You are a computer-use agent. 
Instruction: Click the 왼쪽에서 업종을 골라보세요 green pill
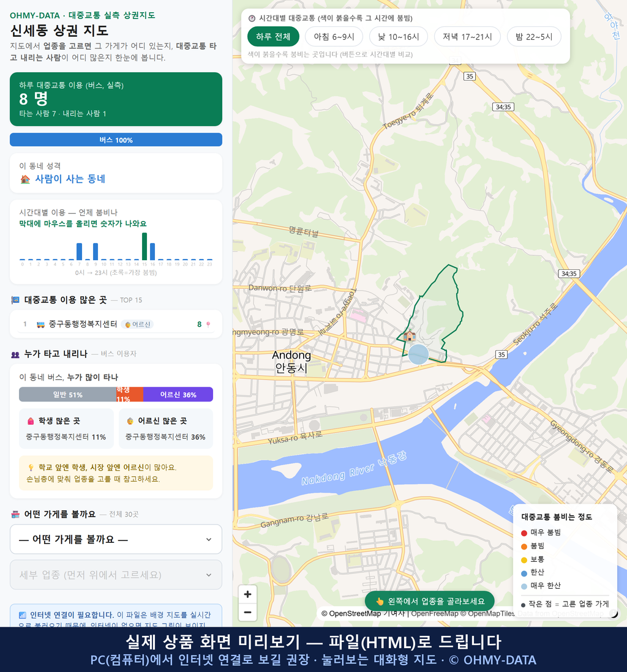(429, 601)
